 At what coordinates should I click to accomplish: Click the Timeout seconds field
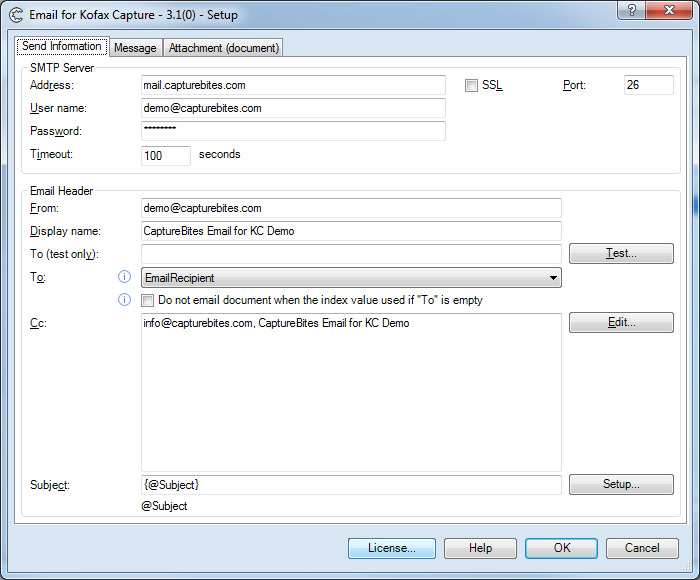click(x=165, y=155)
